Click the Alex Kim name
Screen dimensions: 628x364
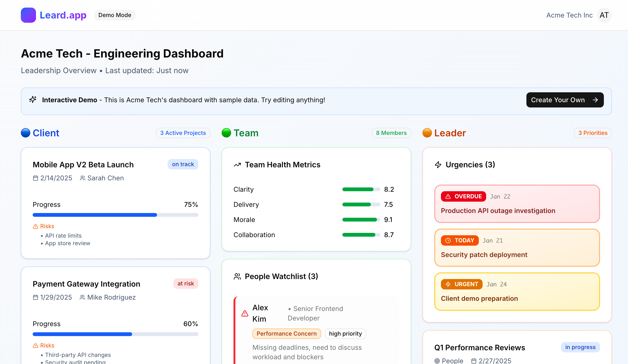260,313
